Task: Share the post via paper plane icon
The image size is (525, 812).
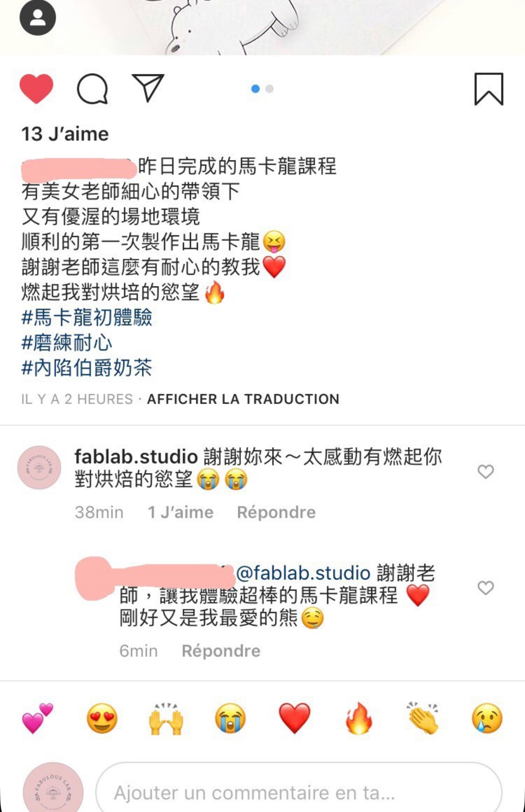Action: click(x=148, y=88)
